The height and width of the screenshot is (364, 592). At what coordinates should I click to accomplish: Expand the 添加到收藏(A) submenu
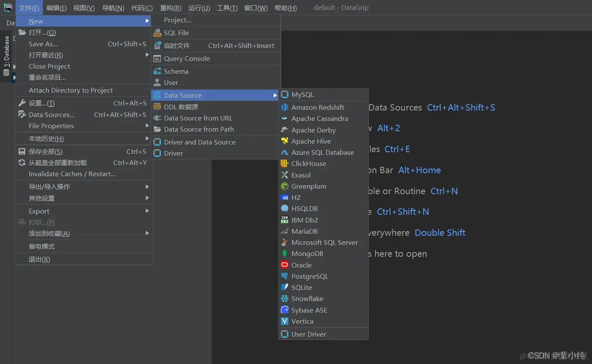pos(147,233)
